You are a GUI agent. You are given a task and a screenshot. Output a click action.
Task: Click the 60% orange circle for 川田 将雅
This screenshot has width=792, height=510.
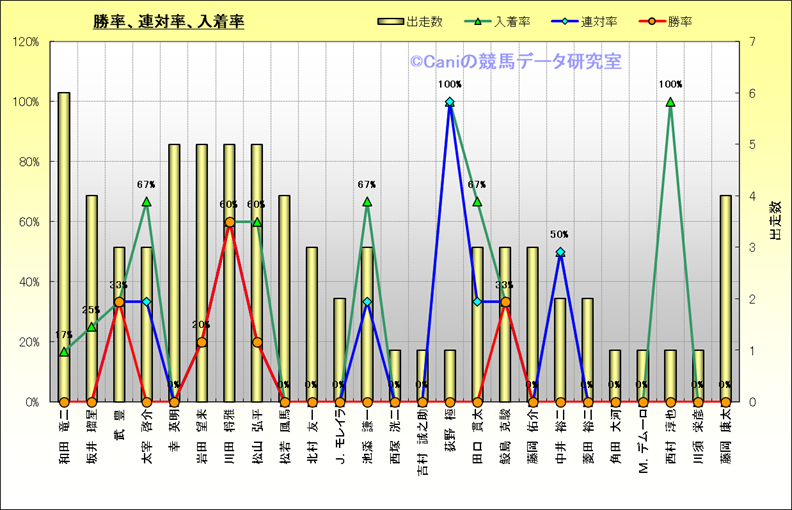pyautogui.click(x=230, y=222)
